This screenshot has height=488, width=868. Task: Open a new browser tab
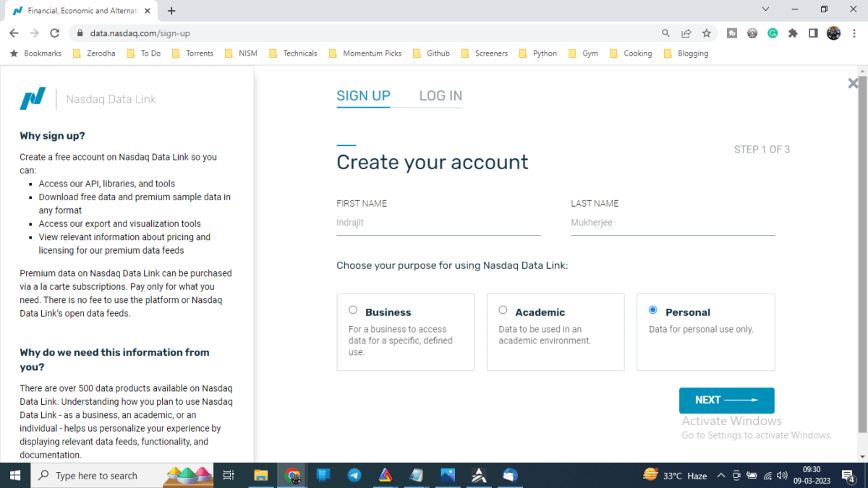tap(171, 11)
